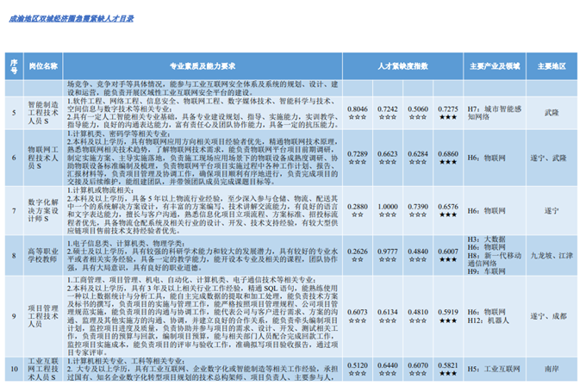The height and width of the screenshot is (392, 586).
Task: Click index value 0.5060
Action: point(418,109)
